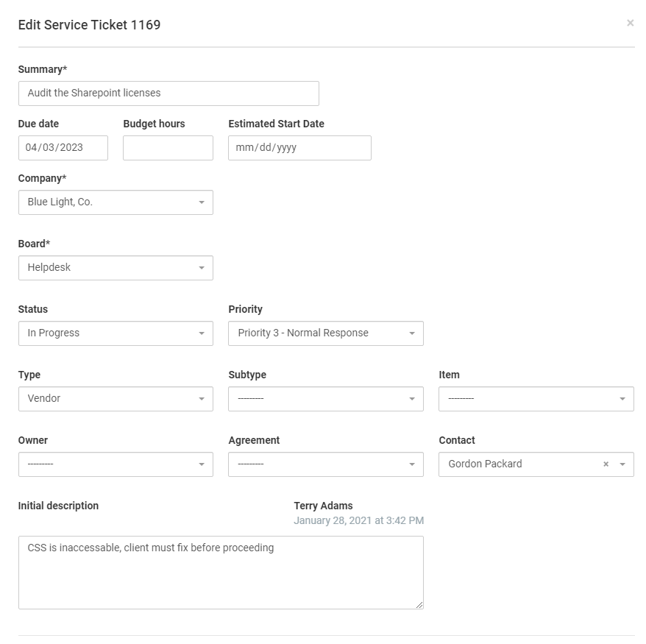Click the Item label
Image resolution: width=646 pixels, height=644 pixels.
pos(449,375)
